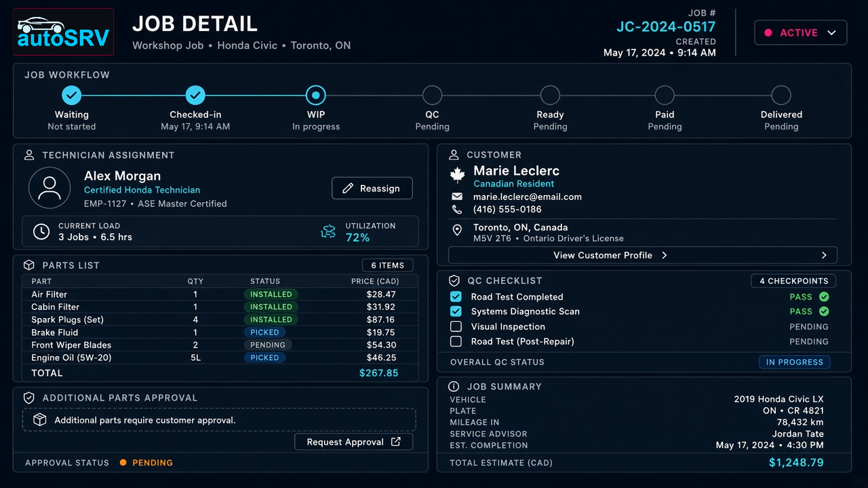The width and height of the screenshot is (868, 488).
Task: Click green pass checkmark for Road Test Completed
Action: click(x=824, y=297)
